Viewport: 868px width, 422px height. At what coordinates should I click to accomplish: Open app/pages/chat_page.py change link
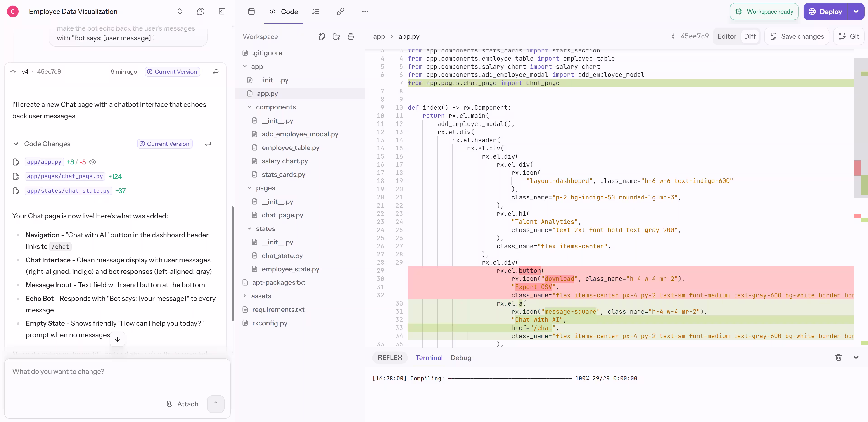coord(65,176)
